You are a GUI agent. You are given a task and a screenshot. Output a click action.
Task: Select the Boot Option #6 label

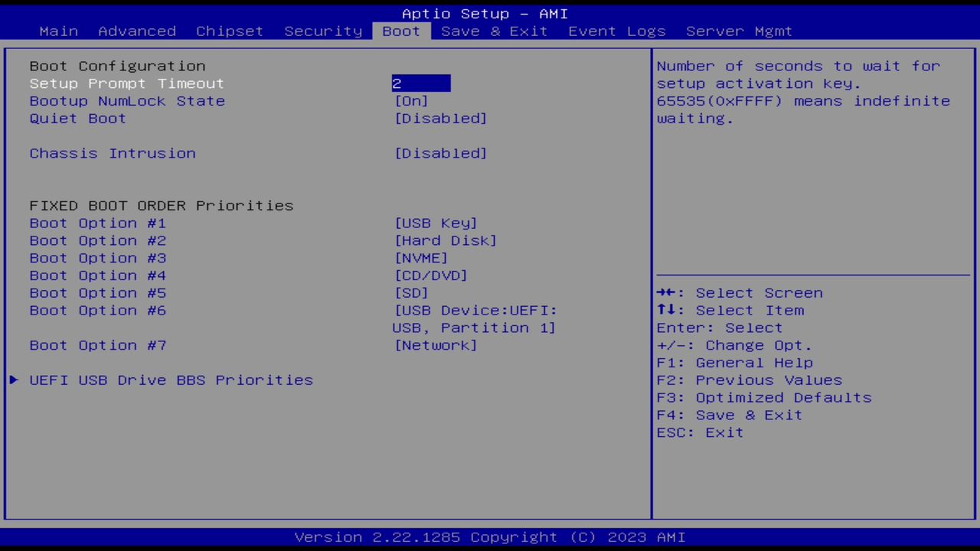click(98, 311)
